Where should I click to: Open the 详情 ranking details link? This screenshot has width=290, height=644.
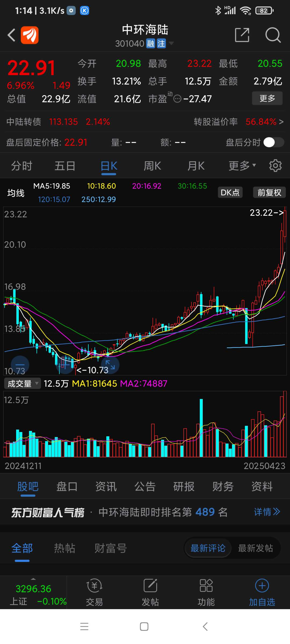pyautogui.click(x=267, y=512)
